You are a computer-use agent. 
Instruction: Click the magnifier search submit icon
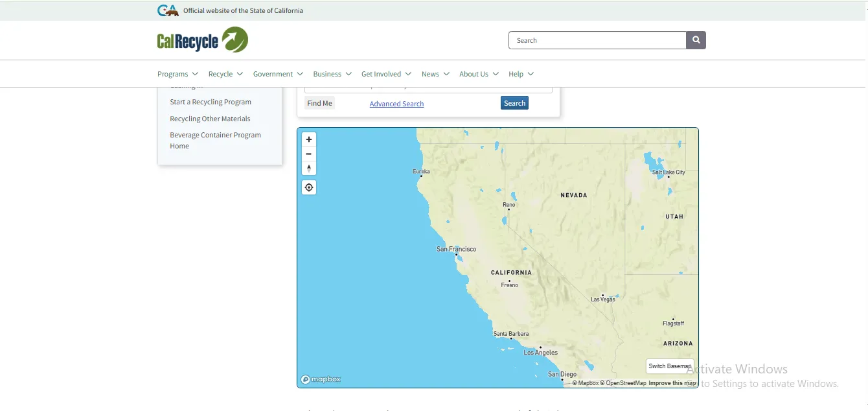696,40
